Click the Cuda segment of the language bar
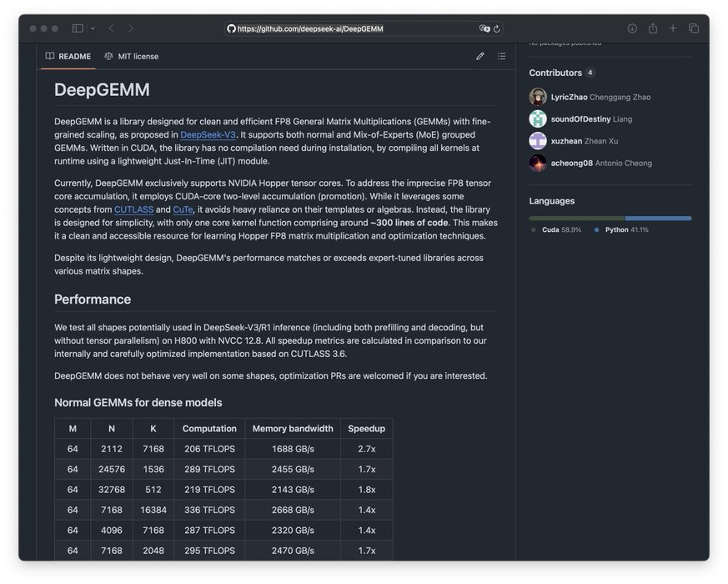 (x=576, y=219)
